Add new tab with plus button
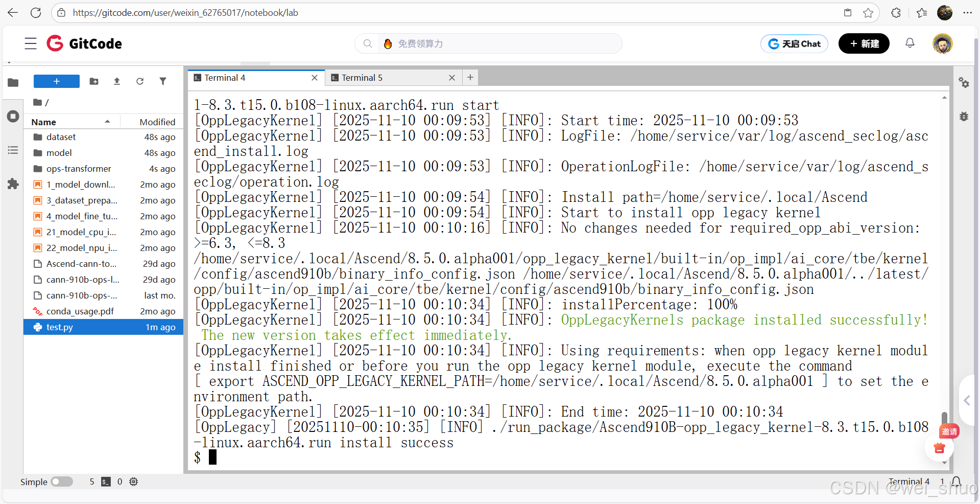This screenshot has height=504, width=980. [x=470, y=78]
